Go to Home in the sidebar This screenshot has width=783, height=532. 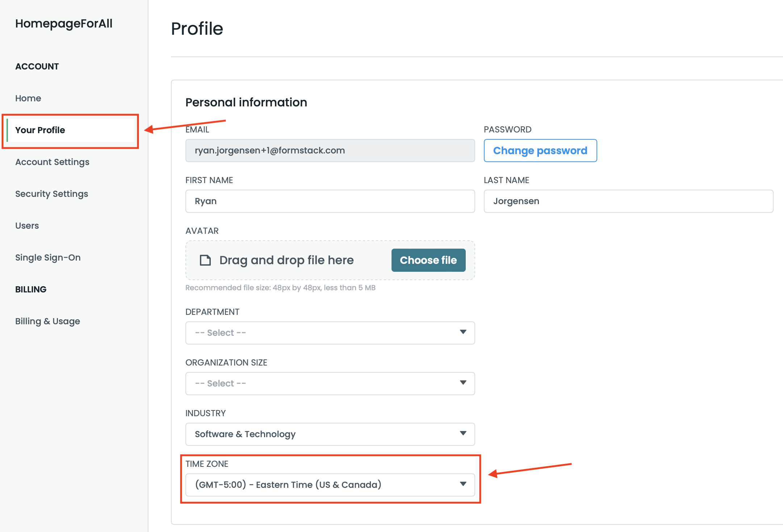coord(28,98)
